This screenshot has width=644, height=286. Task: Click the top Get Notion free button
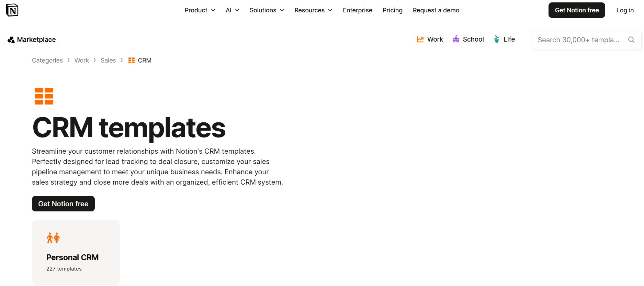point(577,10)
